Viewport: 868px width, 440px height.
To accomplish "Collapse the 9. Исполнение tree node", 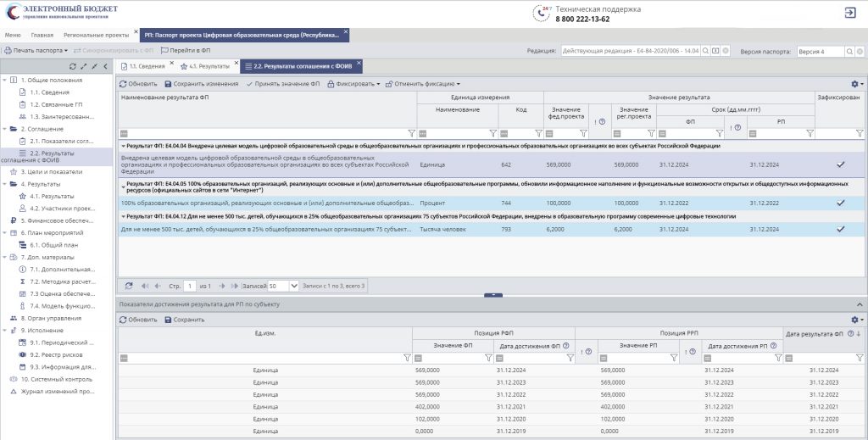I will (5, 331).
